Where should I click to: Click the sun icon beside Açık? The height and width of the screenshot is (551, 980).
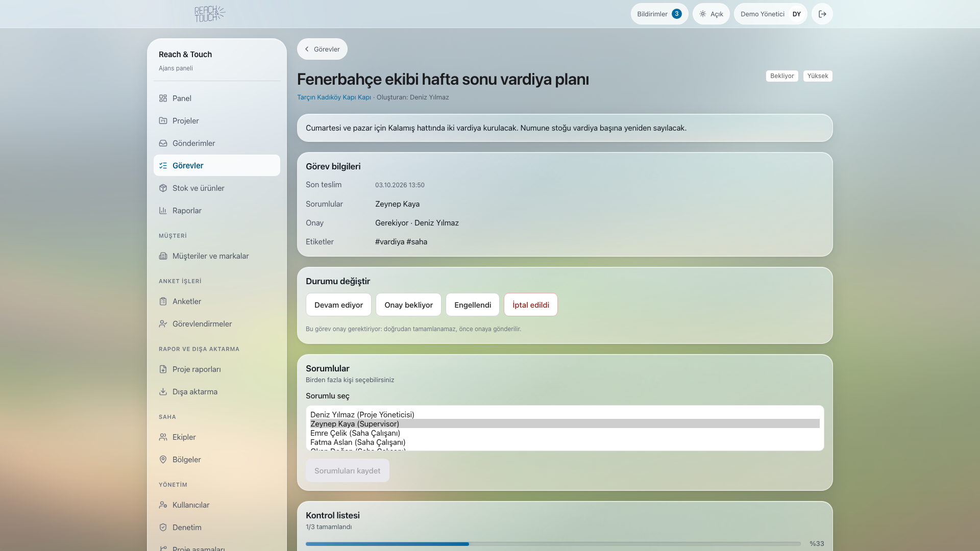point(703,14)
